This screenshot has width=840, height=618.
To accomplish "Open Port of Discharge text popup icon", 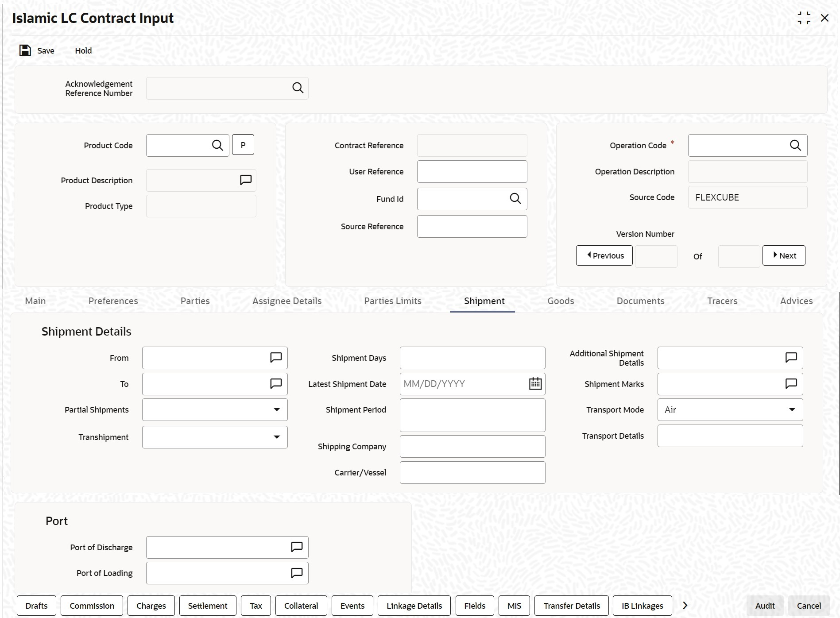I will (297, 547).
